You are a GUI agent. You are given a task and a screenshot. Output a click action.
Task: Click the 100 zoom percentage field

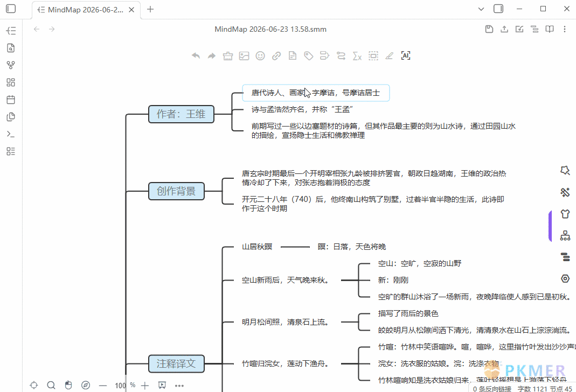pyautogui.click(x=120, y=386)
